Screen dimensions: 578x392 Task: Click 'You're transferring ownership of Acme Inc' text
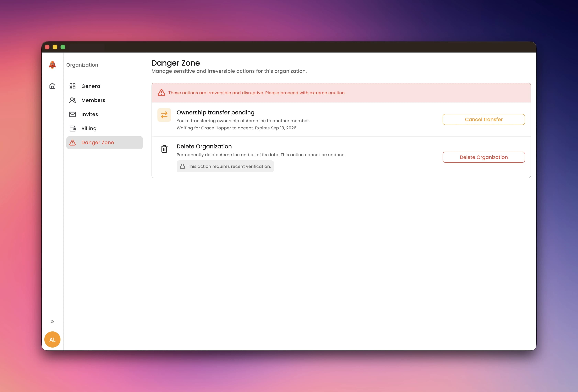tap(243, 121)
